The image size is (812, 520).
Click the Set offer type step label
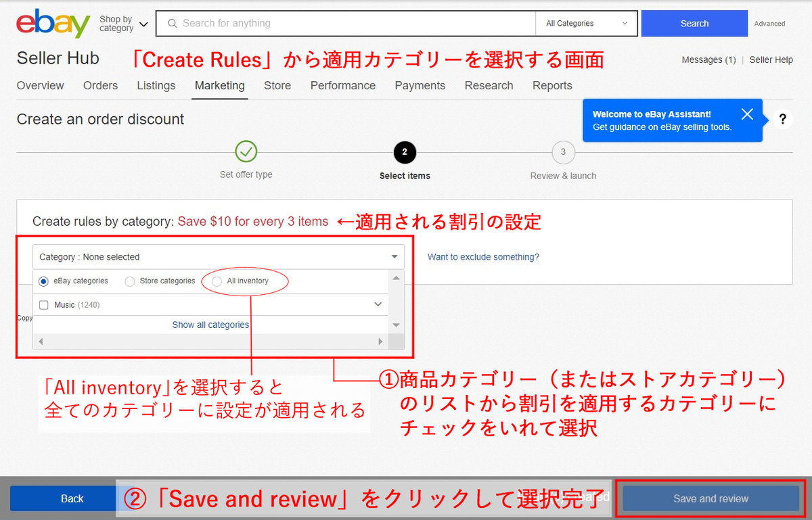(x=246, y=174)
